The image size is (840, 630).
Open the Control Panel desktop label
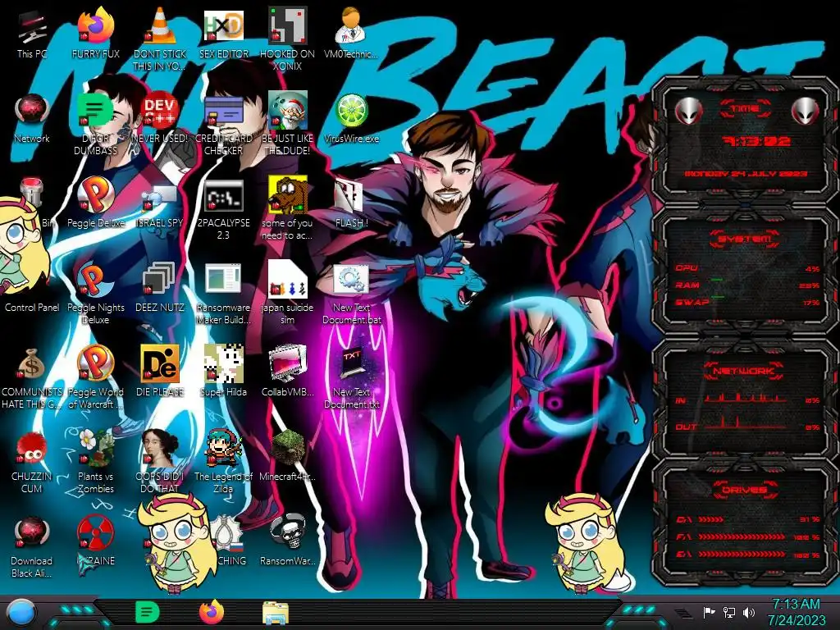[32, 308]
